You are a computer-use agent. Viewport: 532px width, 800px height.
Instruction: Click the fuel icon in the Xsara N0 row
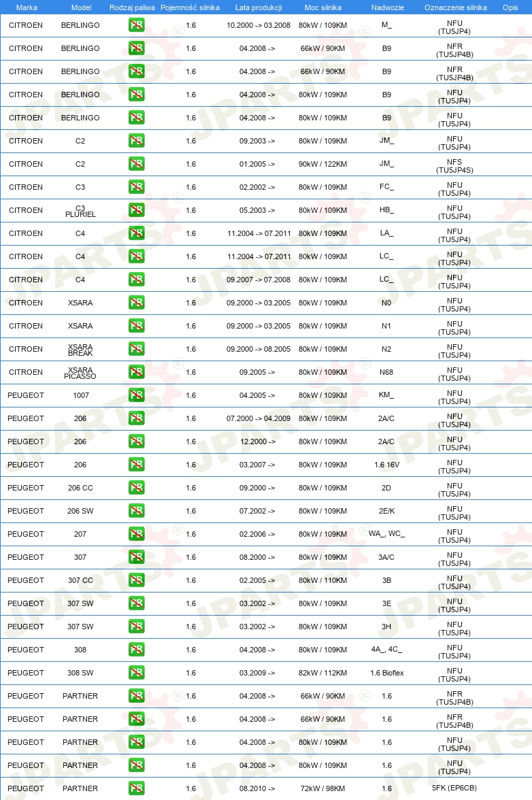tap(136, 303)
